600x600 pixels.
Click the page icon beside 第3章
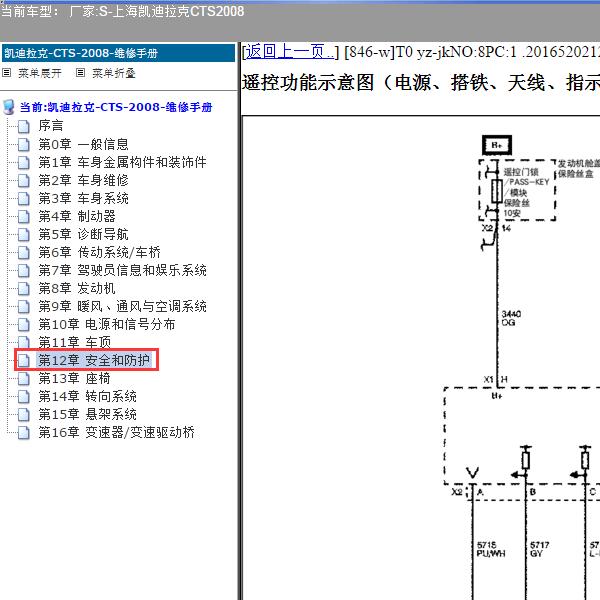pyautogui.click(x=24, y=199)
